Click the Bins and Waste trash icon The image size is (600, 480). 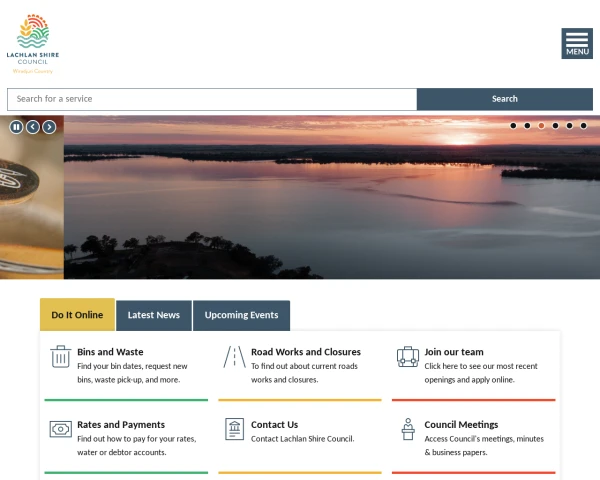coord(60,356)
